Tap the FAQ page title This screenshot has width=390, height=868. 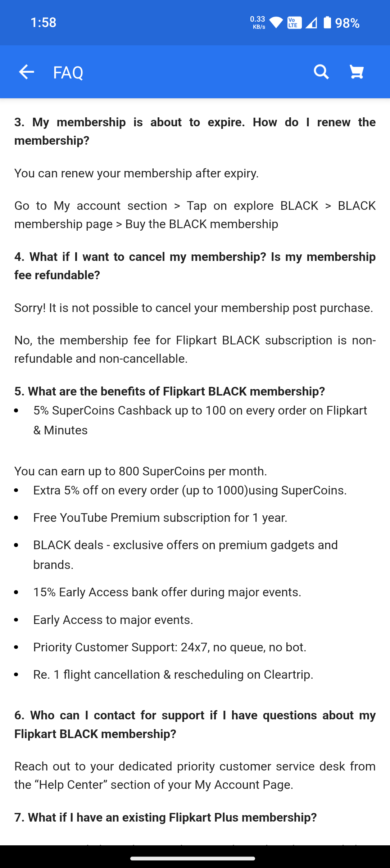(x=68, y=72)
